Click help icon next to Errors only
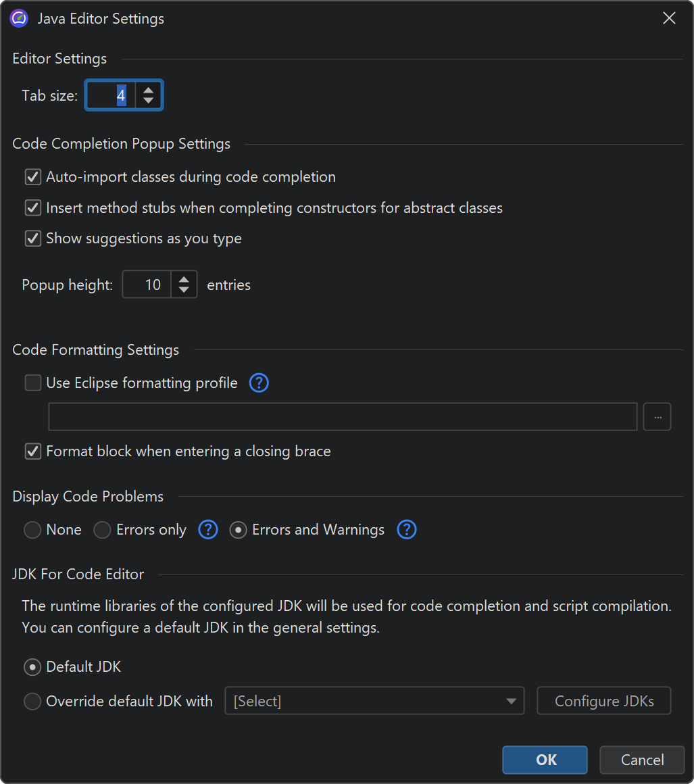 [208, 530]
